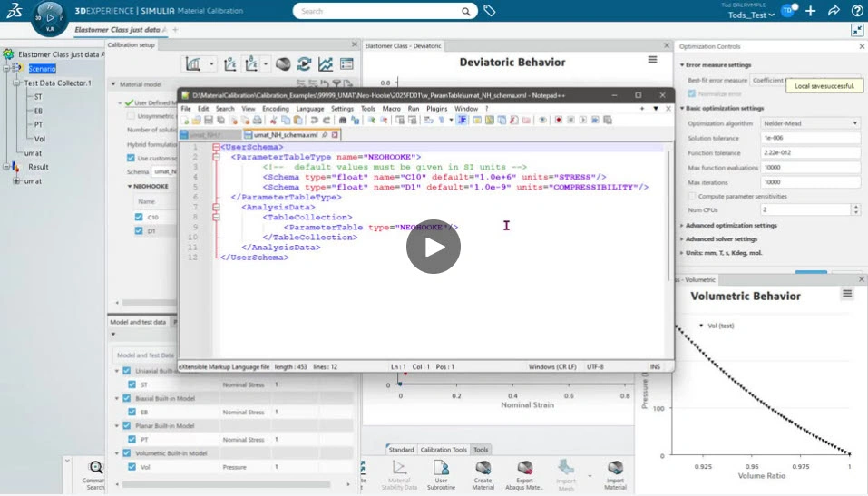Enable Compute parameter sensitivities checkbox
The width and height of the screenshot is (868, 496).
692,196
